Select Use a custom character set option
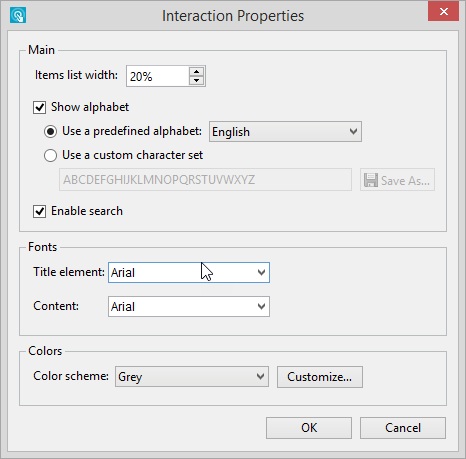This screenshot has height=459, width=466. (x=50, y=156)
